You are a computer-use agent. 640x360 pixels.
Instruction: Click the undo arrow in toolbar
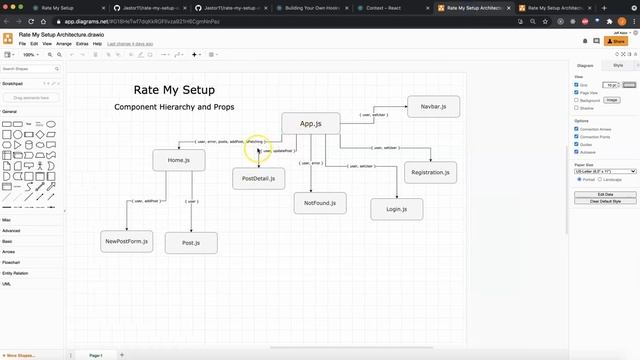72,55
